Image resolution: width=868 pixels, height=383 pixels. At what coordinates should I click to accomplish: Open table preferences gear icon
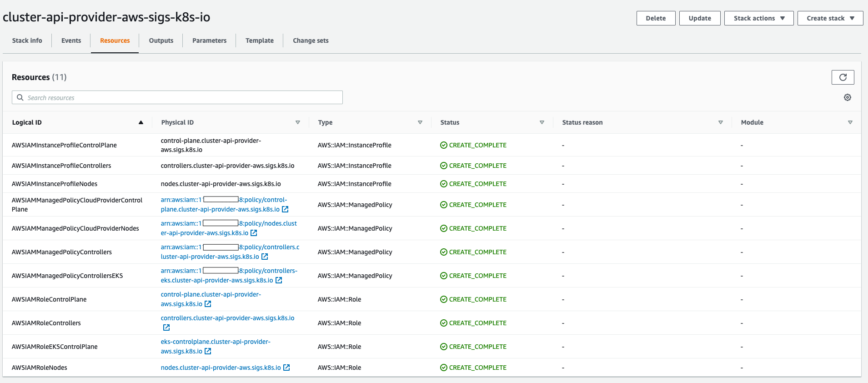pos(847,97)
